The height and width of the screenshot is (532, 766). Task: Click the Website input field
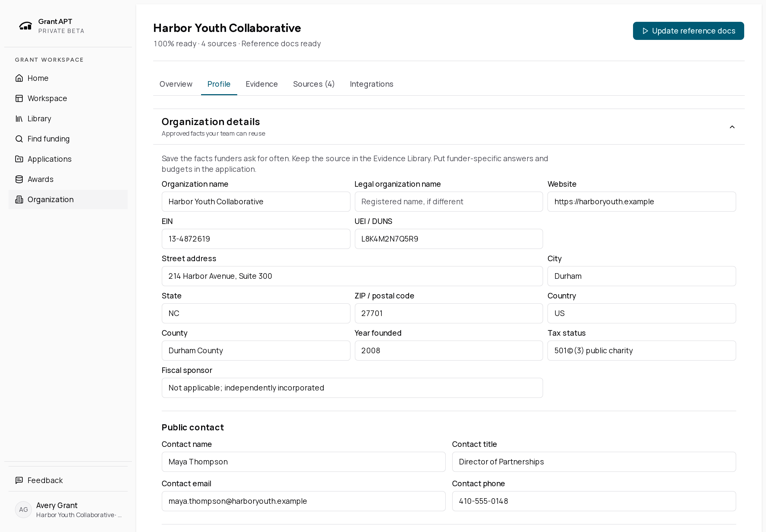(x=642, y=202)
